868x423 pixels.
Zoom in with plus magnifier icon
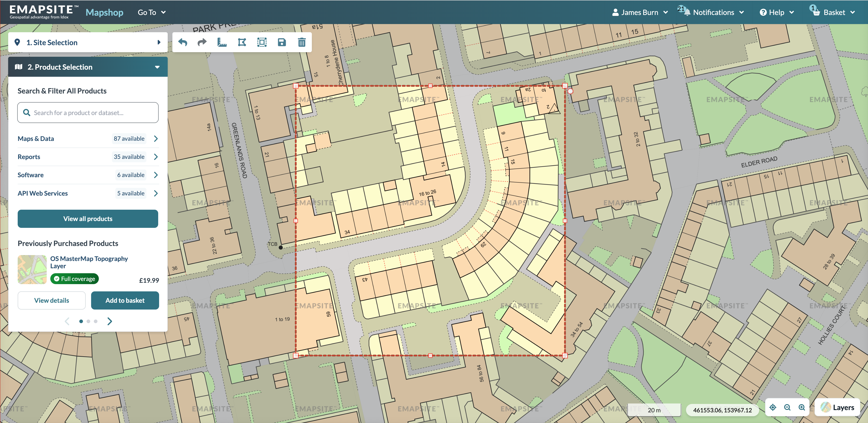802,408
